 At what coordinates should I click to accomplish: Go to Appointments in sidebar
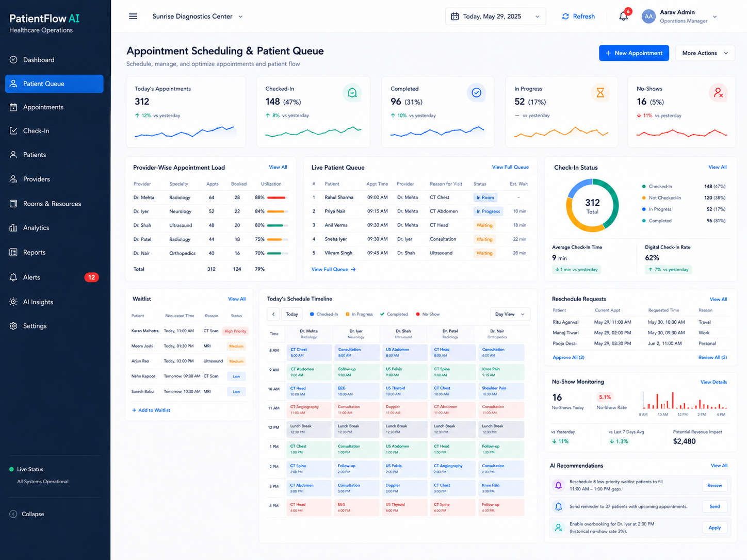tap(43, 107)
